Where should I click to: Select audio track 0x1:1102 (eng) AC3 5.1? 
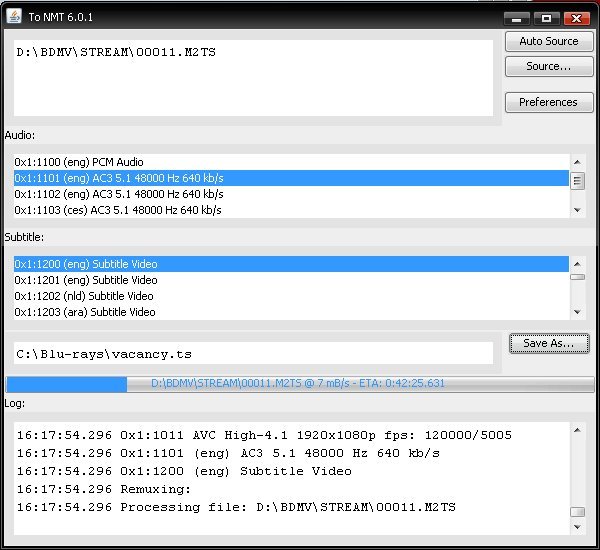point(291,194)
